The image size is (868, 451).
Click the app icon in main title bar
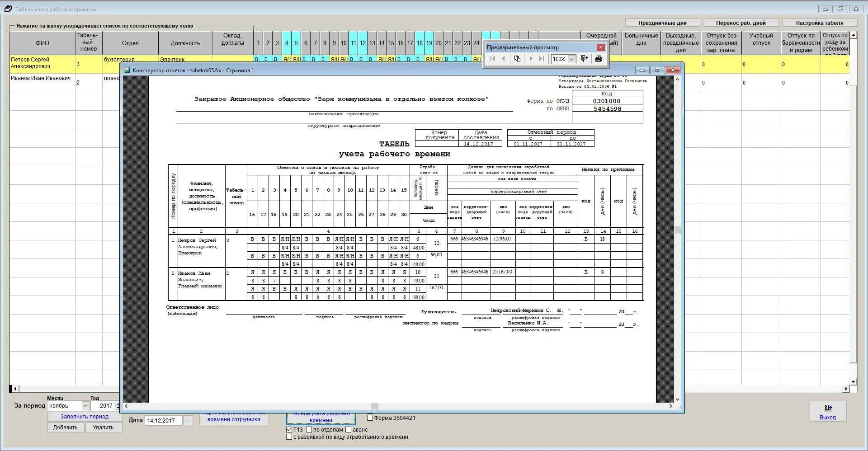pos(8,9)
